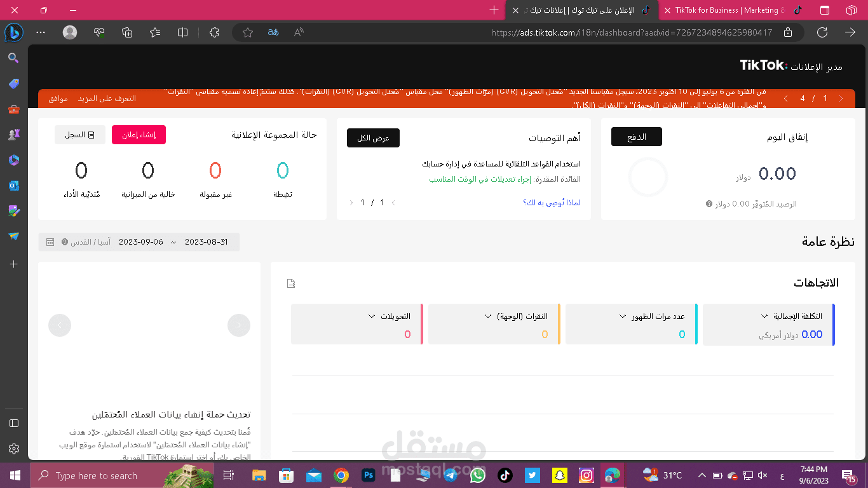
Task: Open sidebar Games chess icon
Action: tap(13, 135)
